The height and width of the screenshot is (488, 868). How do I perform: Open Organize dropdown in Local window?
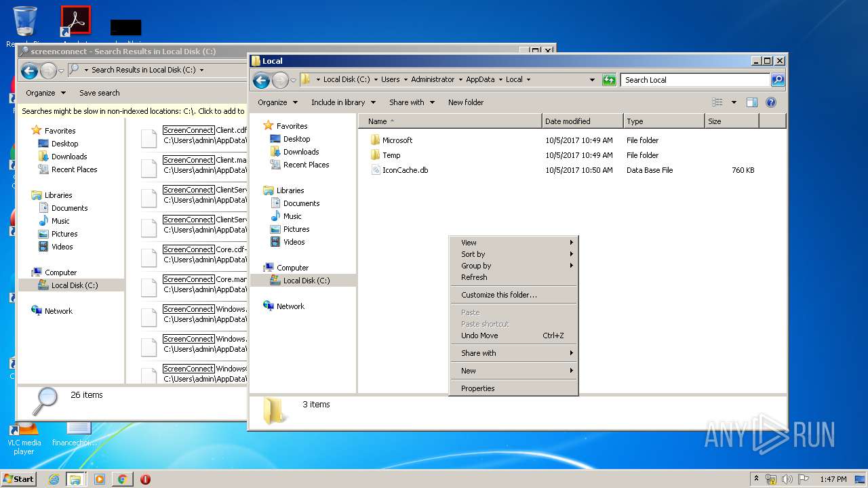pyautogui.click(x=277, y=102)
